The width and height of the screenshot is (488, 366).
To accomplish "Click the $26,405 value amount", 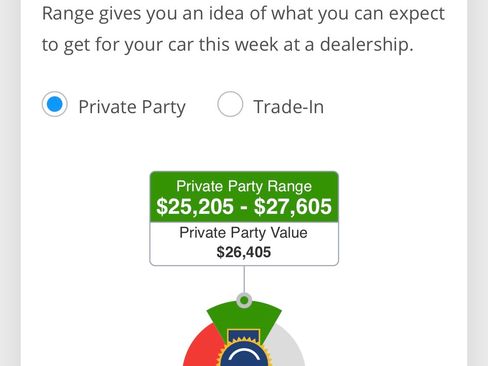I will tap(244, 252).
